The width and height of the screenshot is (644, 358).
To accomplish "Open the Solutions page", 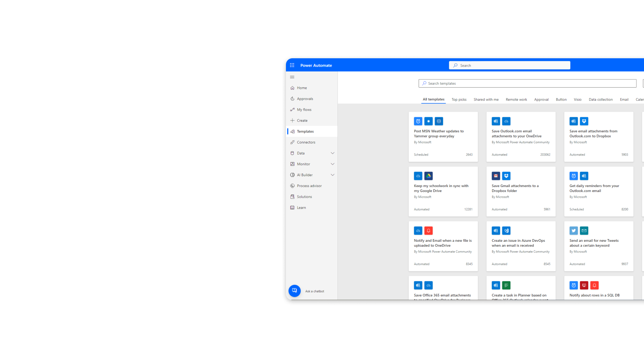I will pyautogui.click(x=312, y=197).
